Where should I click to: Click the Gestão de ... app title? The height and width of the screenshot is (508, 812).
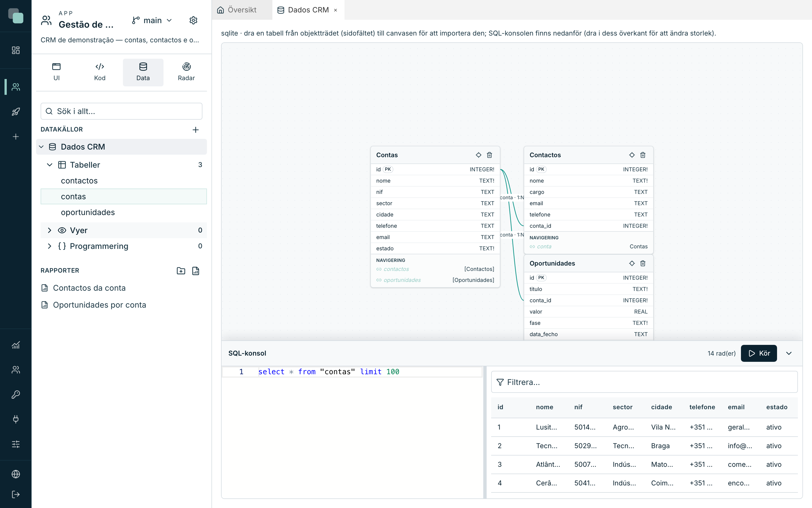click(86, 25)
